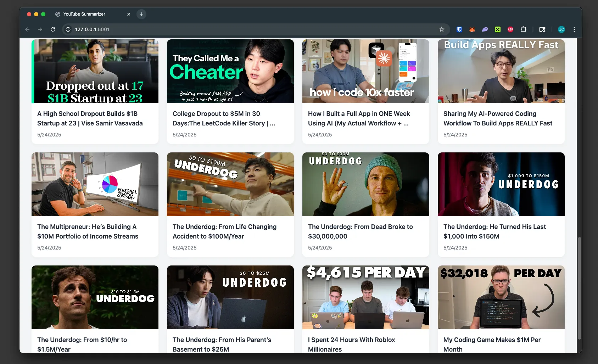This screenshot has height=364, width=598.
Task: Open the puzzle-piece extensions menu
Action: tap(524, 29)
